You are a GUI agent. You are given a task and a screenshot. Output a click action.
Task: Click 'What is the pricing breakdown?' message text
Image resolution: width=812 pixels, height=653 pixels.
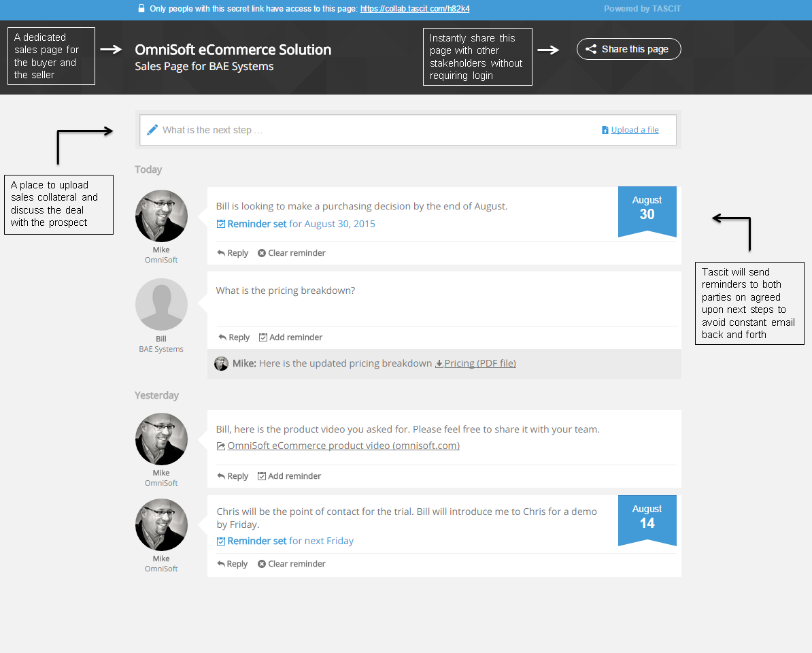[286, 290]
